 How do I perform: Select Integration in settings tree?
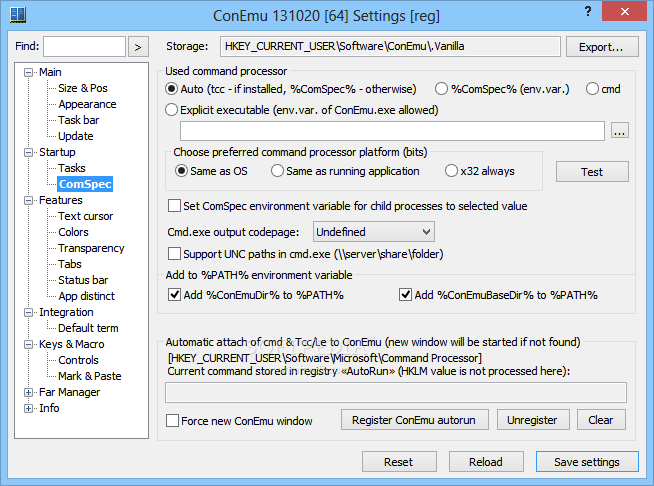[x=66, y=312]
